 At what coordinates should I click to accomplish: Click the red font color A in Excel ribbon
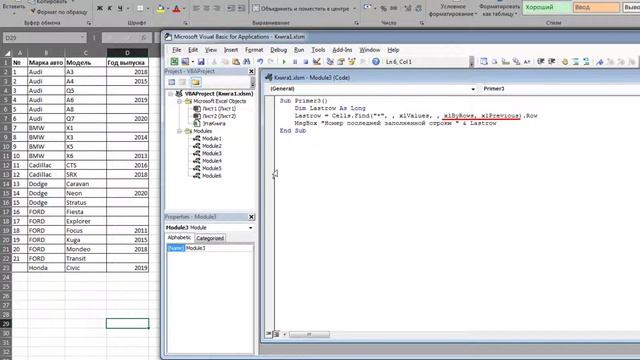tap(176, 8)
